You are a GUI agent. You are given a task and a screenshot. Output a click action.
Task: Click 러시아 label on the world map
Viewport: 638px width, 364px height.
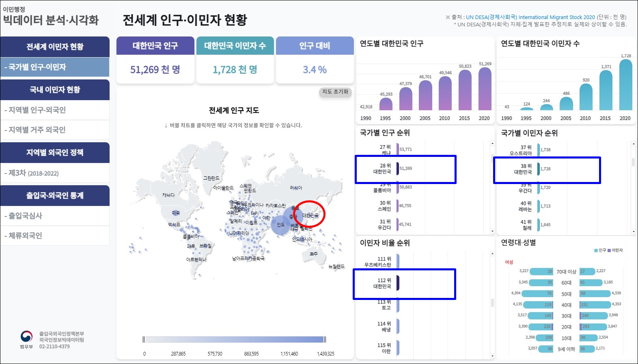[296, 188]
